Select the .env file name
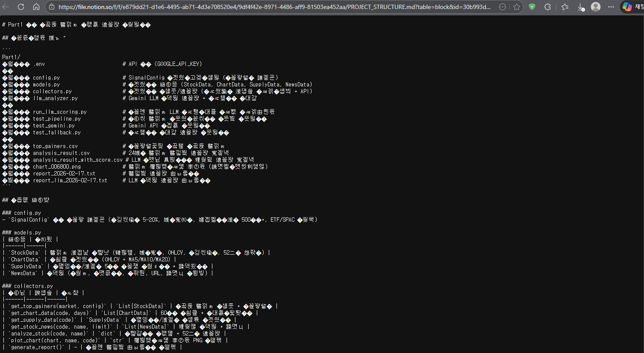The width and height of the screenshot is (644, 353). point(39,64)
